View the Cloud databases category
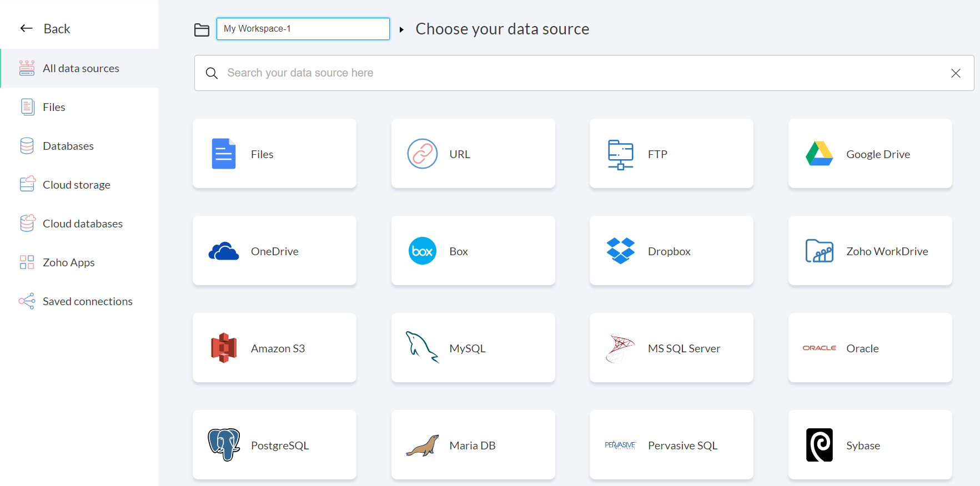 (79, 224)
